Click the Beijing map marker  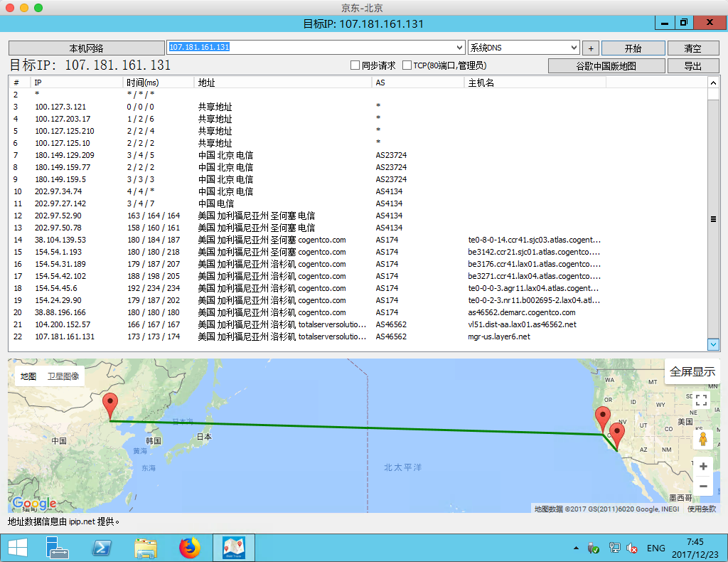click(x=110, y=405)
